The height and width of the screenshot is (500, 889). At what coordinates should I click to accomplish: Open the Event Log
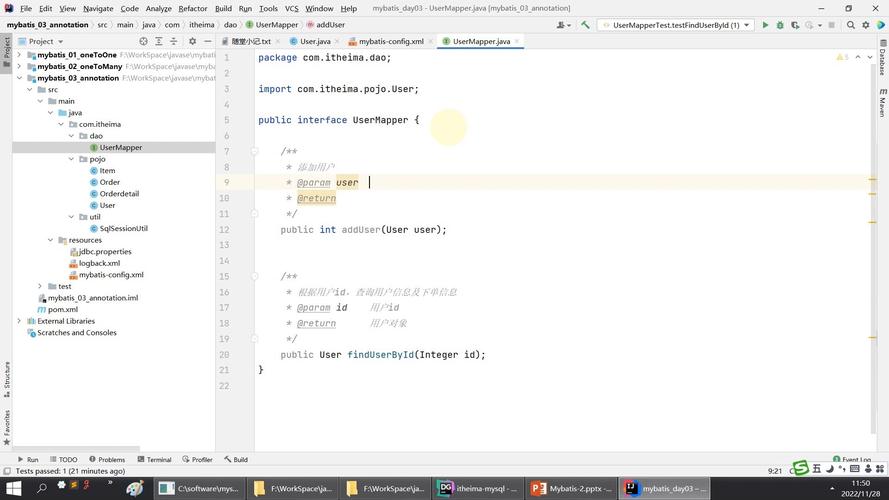[851, 460]
